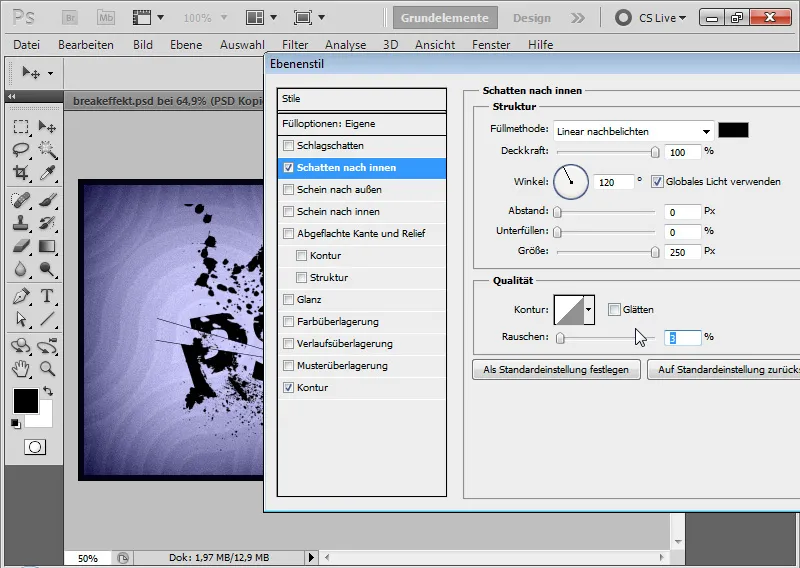
Task: Enable Verlaufsüberlagerung checkbox
Action: [289, 343]
